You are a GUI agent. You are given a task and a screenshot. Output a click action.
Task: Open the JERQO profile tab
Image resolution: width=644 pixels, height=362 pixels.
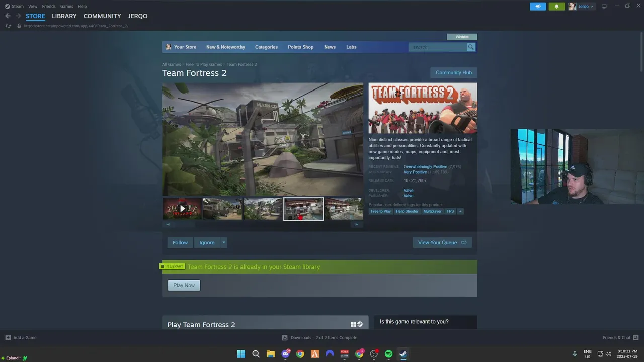coord(137,16)
